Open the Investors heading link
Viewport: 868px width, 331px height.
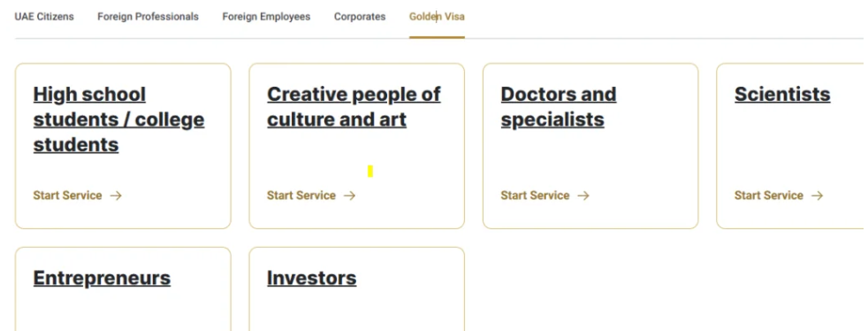312,278
